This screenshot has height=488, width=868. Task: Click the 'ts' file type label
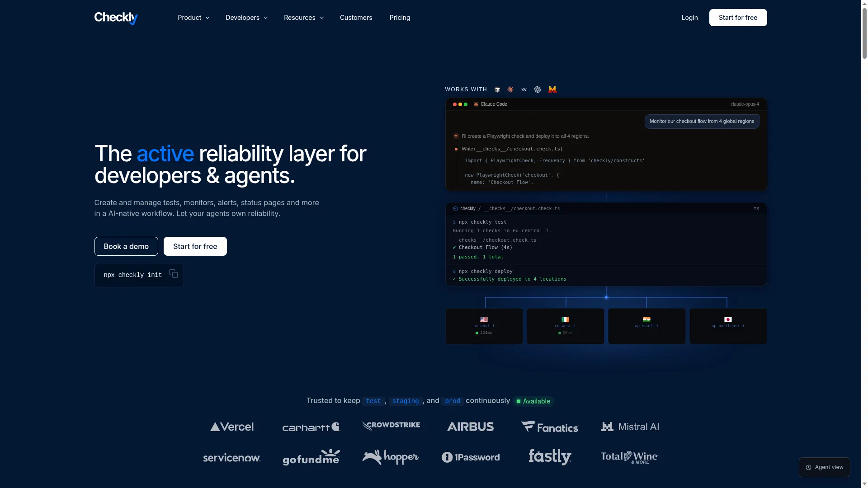pos(756,209)
